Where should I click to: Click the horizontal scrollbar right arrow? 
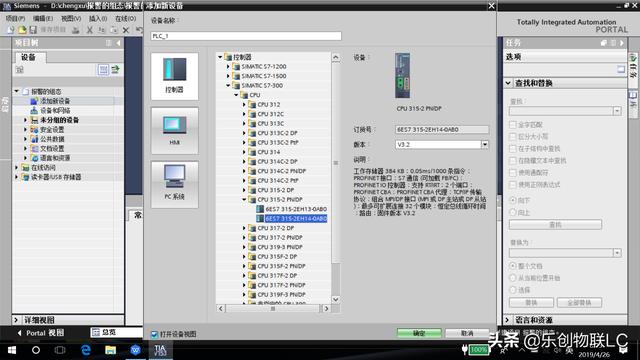326,309
